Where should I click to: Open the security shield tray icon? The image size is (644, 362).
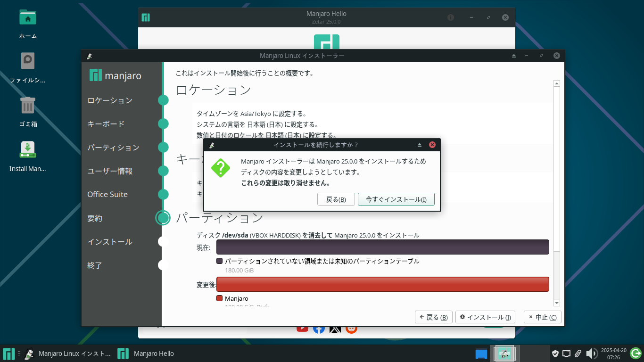(555, 354)
